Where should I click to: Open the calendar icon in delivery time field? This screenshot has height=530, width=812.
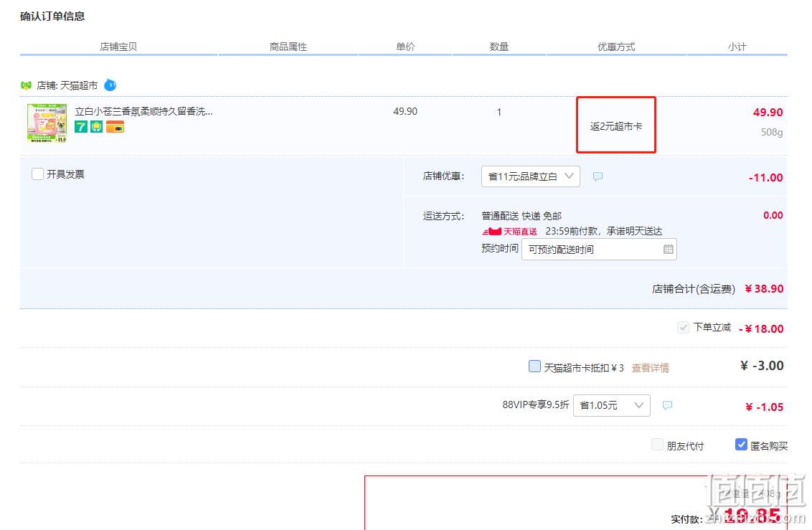coord(668,250)
